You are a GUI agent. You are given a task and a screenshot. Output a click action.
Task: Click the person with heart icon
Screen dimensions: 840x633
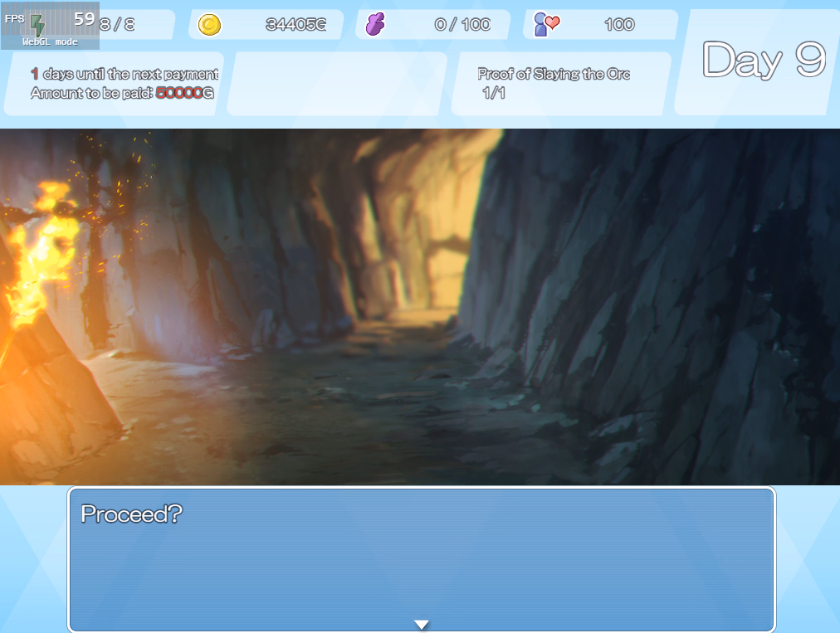click(546, 24)
